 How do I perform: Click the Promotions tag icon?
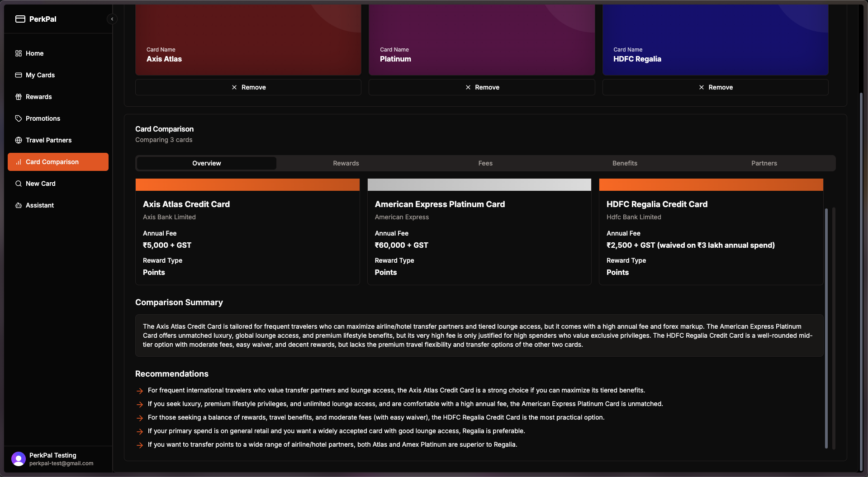(19, 118)
